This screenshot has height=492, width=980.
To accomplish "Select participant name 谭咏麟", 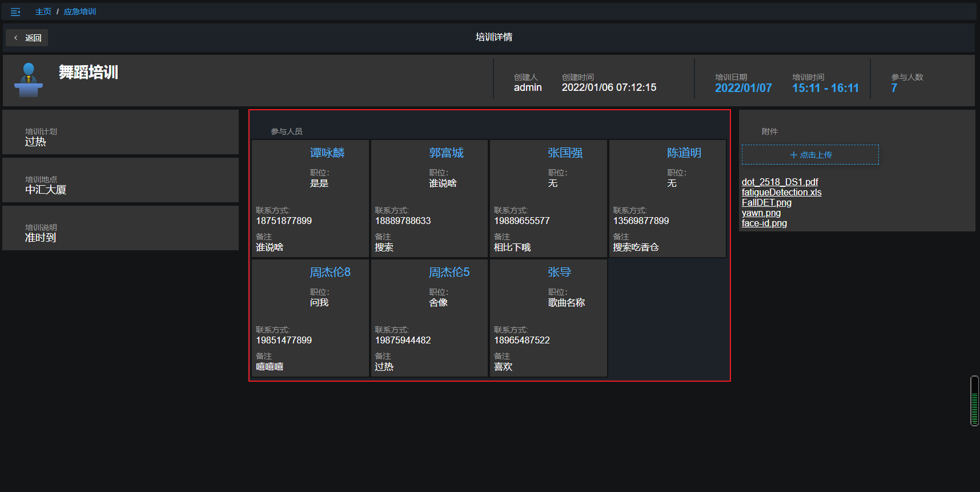I will pyautogui.click(x=327, y=153).
